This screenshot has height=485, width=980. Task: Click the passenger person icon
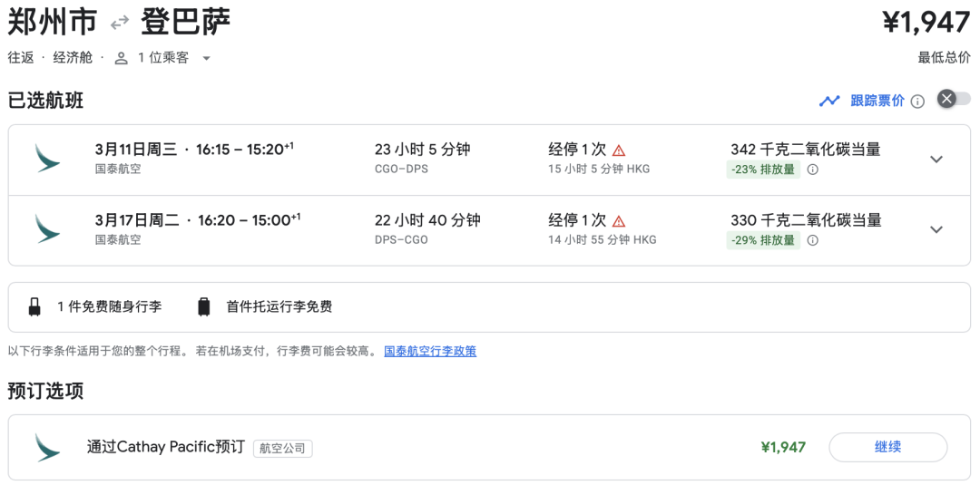(122, 59)
